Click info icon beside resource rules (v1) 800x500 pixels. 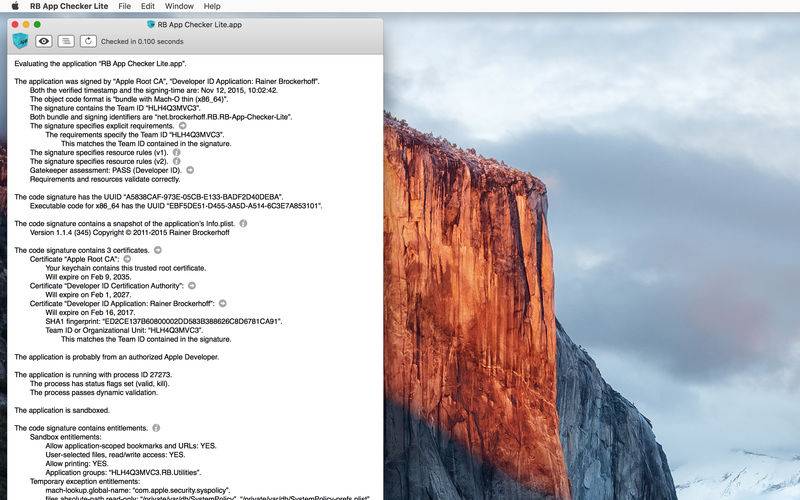coord(177,152)
